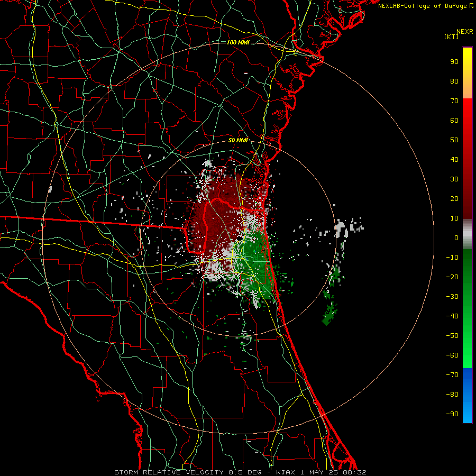Screen dimensions: 476x476
Task: Click the yellow top segment of the color bar
Action: pyautogui.click(x=467, y=73)
